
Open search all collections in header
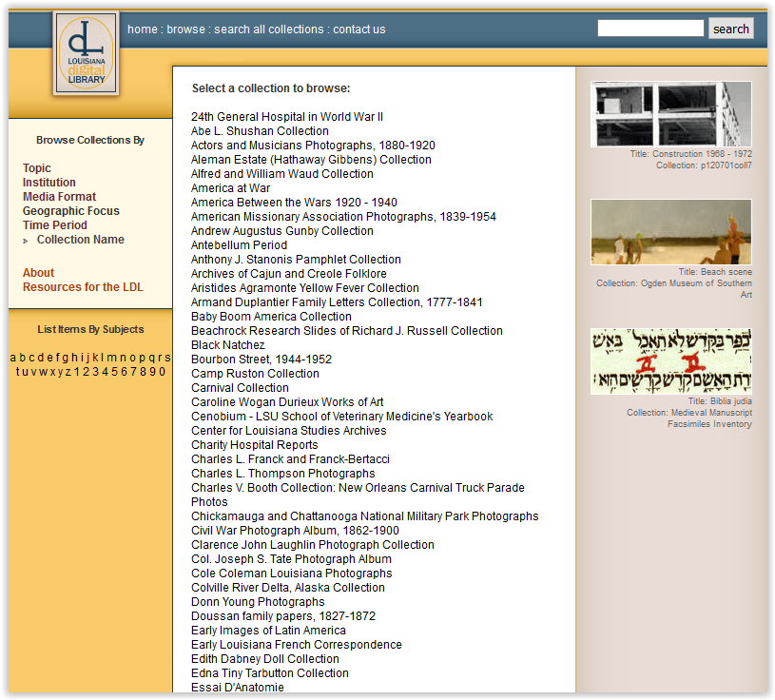pos(269,29)
